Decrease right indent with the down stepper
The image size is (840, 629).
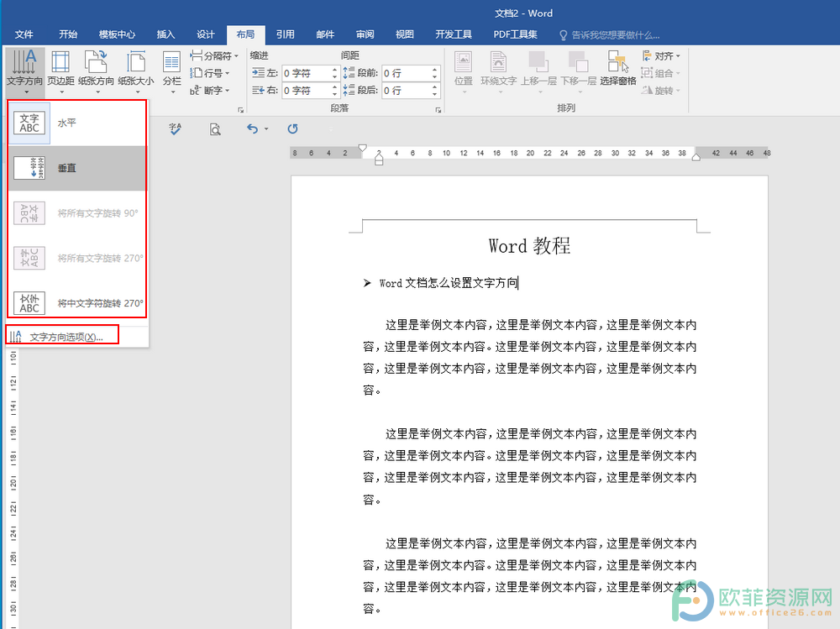(x=335, y=95)
